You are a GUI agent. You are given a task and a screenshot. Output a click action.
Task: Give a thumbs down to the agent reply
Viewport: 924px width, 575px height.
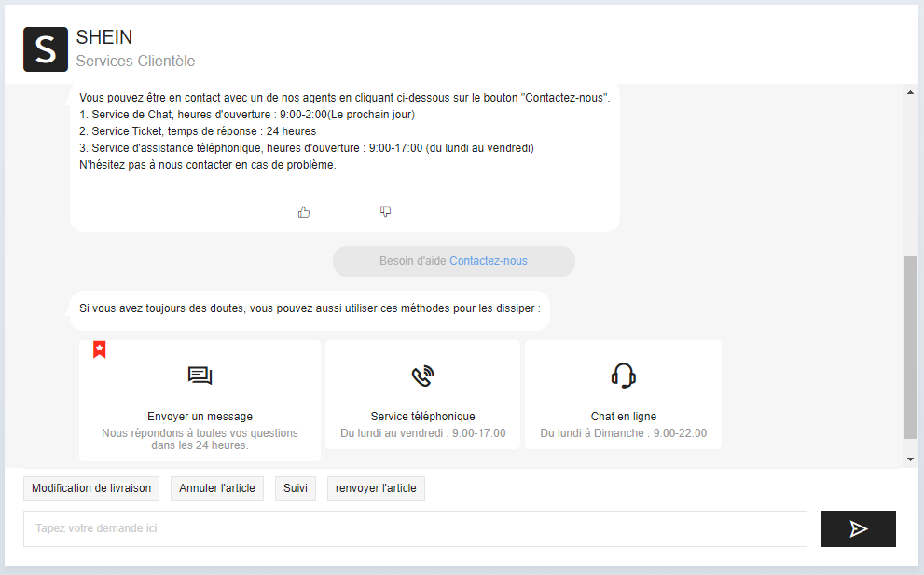click(x=385, y=212)
